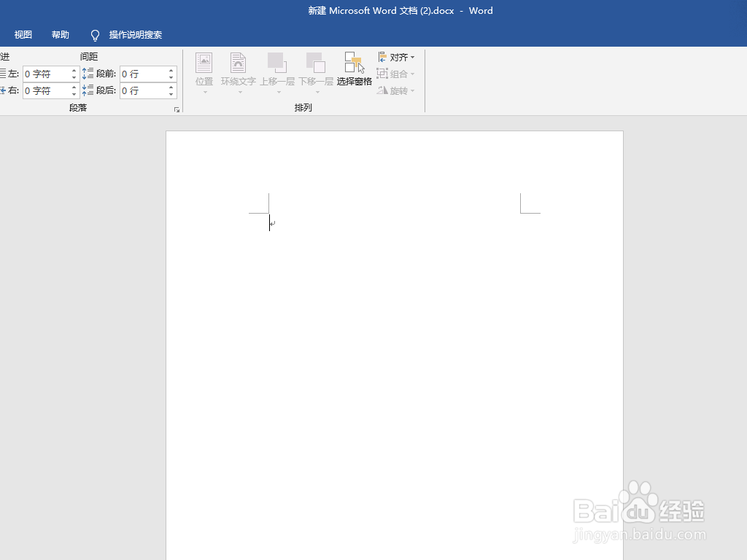Decrease 段前 spacing with down arrow
The image size is (747, 560).
171,77
